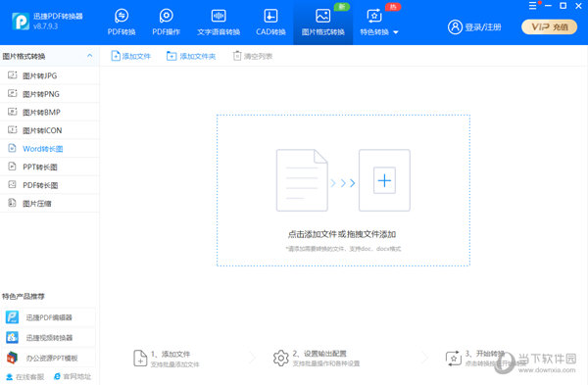Expand the 特色转换 dropdown arrow
This screenshot has width=588, height=385.
396,32
